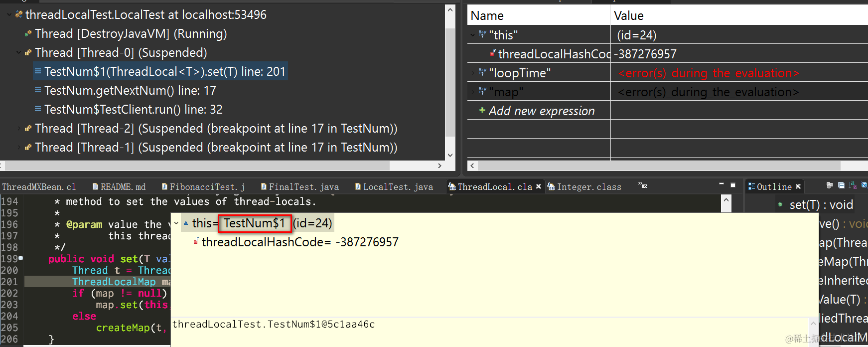Click the field icon beside threadLocalHashCode in Expressions
868x347 pixels.
point(493,53)
